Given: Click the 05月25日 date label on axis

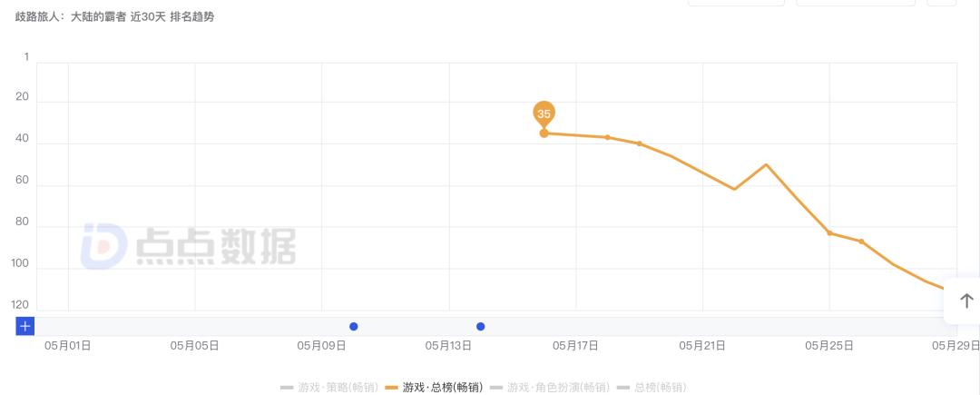Looking at the screenshot, I should (830, 346).
